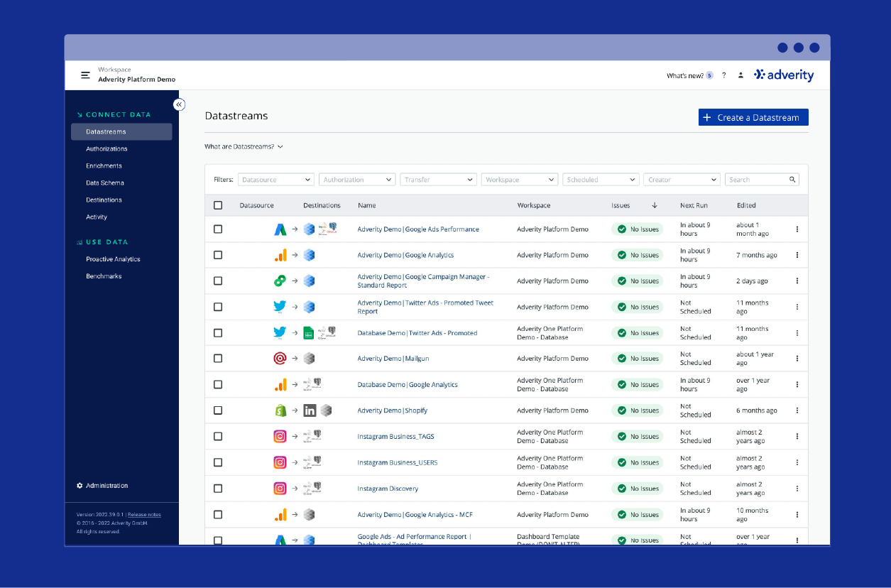This screenshot has width=891, height=588.
Task: Open the Mailgun datasource icon
Action: tap(280, 358)
